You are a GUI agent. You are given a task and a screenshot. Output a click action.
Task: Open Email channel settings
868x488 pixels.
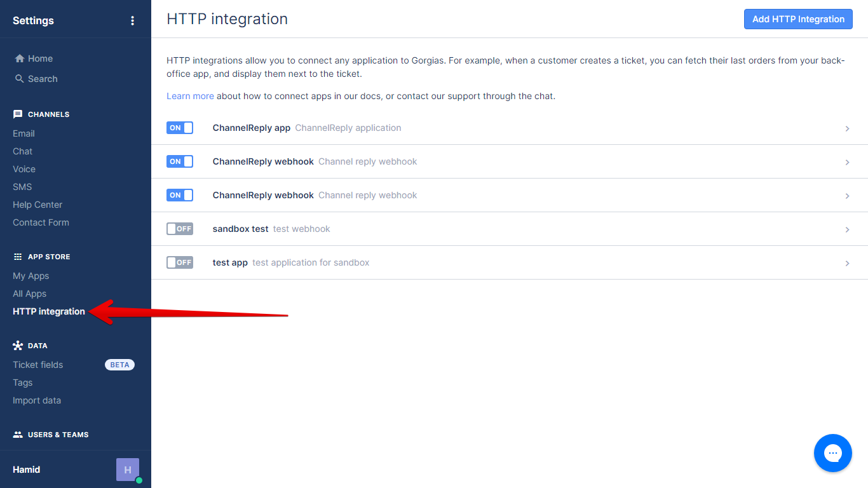click(x=24, y=133)
